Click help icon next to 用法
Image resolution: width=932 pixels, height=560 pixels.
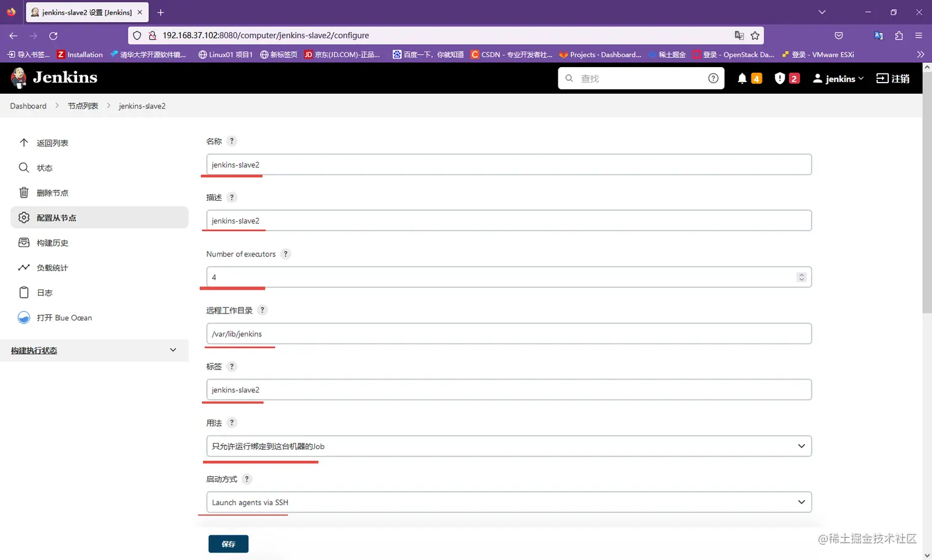click(x=232, y=423)
